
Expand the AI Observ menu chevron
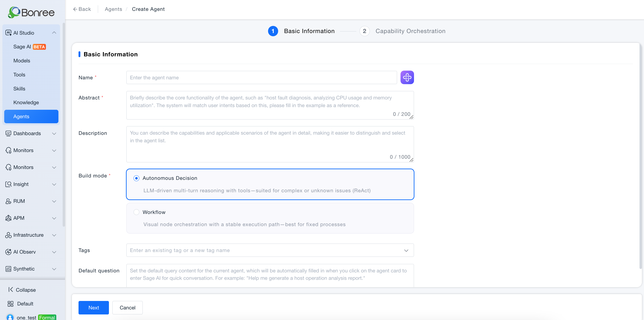point(54,252)
